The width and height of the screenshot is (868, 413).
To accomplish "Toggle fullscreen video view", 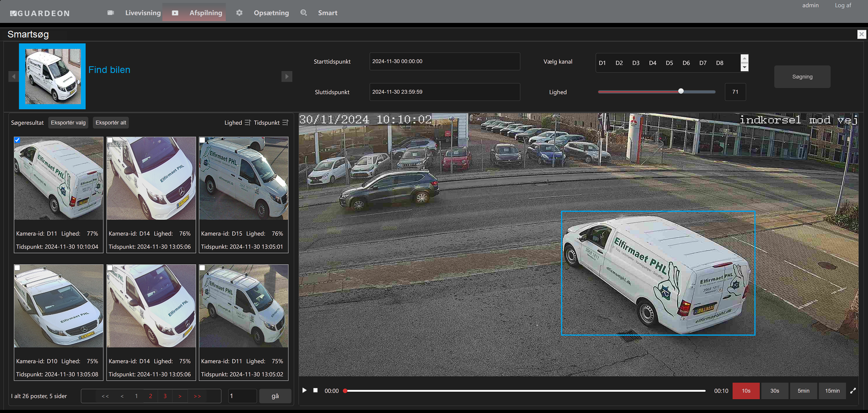I will pos(853,391).
